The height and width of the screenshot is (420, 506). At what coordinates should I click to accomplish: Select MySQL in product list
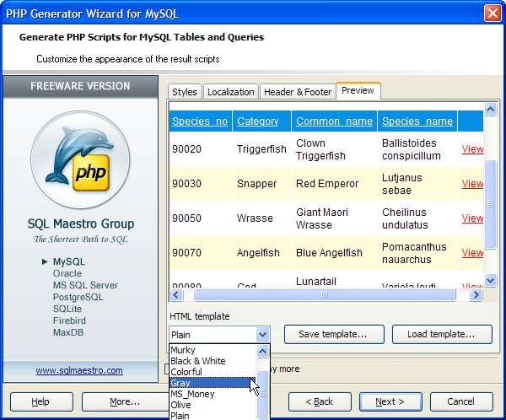(69, 261)
